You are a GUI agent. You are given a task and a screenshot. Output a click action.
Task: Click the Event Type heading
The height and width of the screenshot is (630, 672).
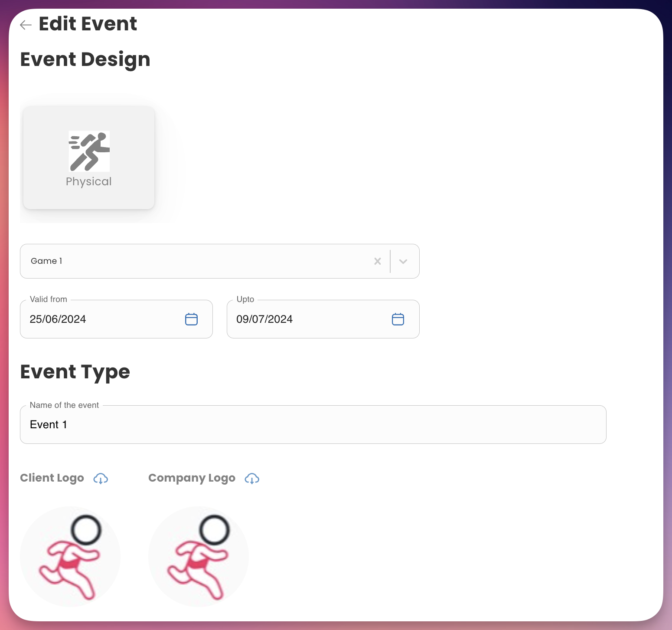pyautogui.click(x=75, y=372)
